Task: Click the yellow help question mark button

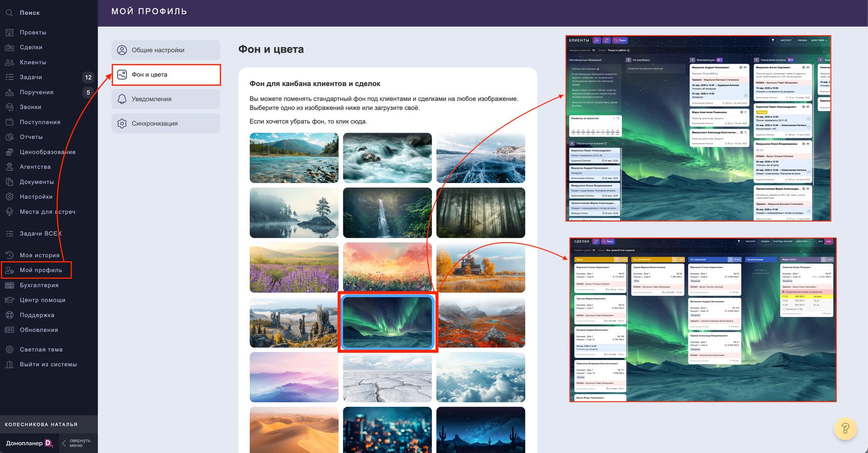Action: (845, 428)
